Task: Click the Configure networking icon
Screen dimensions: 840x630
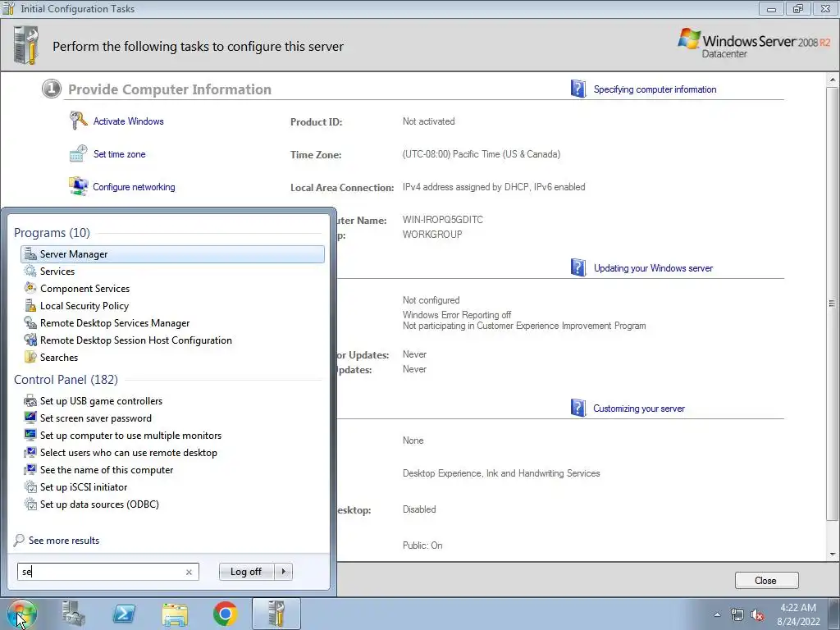Action: [78, 186]
